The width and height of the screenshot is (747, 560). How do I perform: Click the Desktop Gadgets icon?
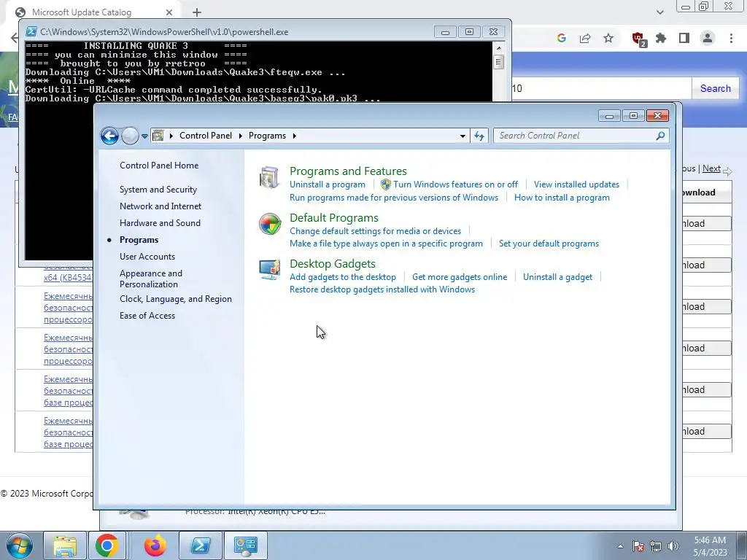pyautogui.click(x=270, y=270)
